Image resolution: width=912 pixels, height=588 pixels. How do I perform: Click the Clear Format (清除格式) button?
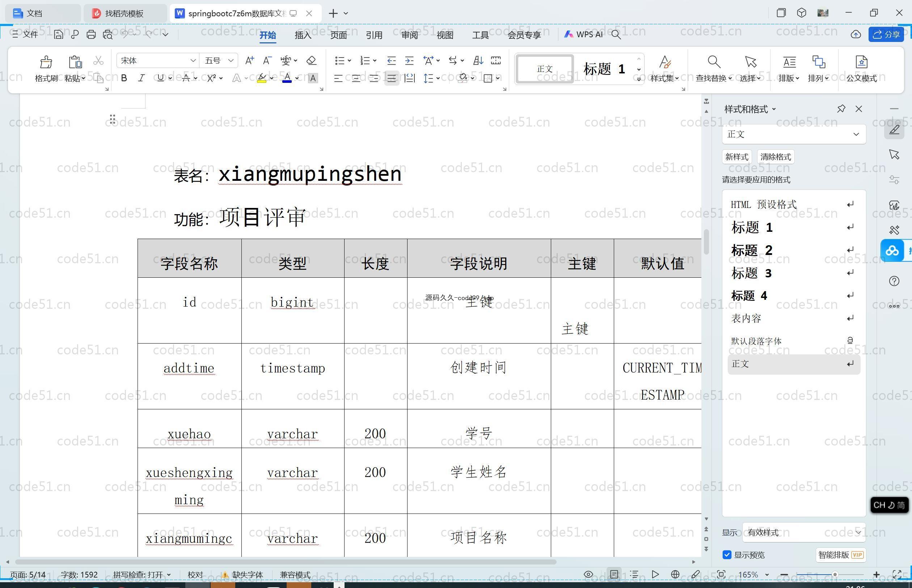pos(776,157)
